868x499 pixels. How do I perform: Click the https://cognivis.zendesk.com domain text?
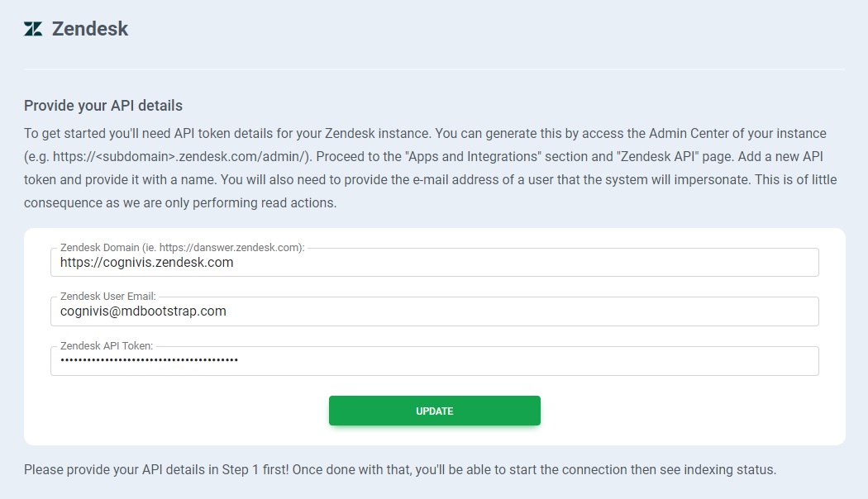click(x=147, y=263)
